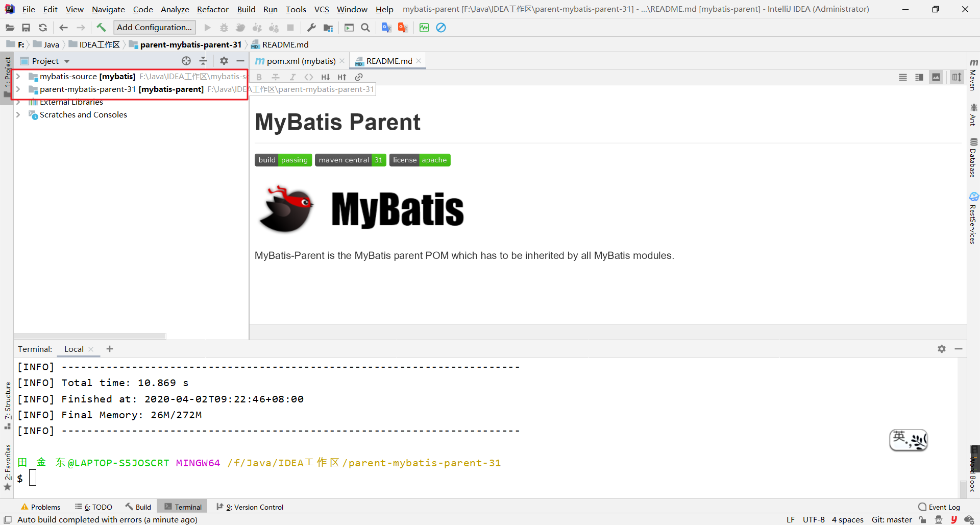
Task: Open the Refactor menu
Action: 213,9
